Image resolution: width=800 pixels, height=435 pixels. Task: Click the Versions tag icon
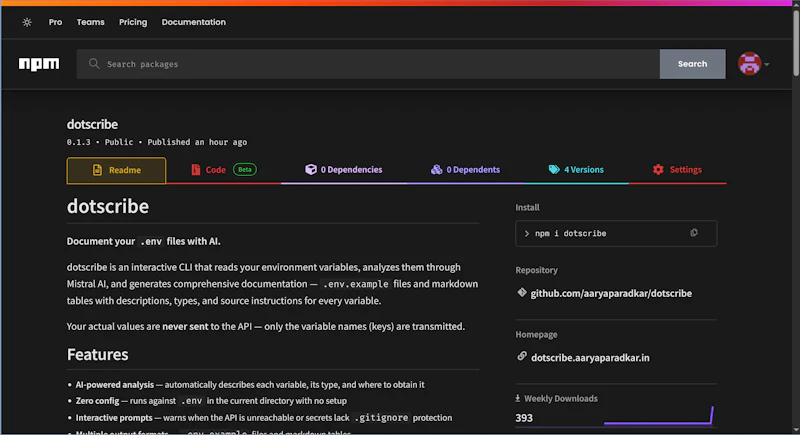tap(554, 170)
